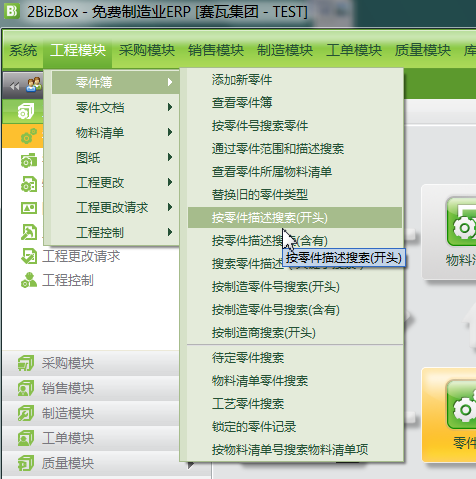The height and width of the screenshot is (479, 476).
Task: Open 工程控制 sidebar icon
Action: coord(29,280)
